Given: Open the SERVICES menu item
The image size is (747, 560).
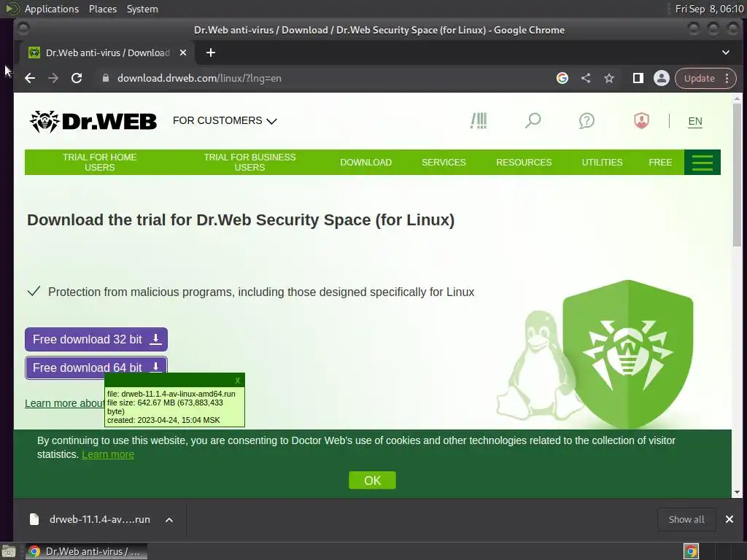Looking at the screenshot, I should pyautogui.click(x=444, y=163).
